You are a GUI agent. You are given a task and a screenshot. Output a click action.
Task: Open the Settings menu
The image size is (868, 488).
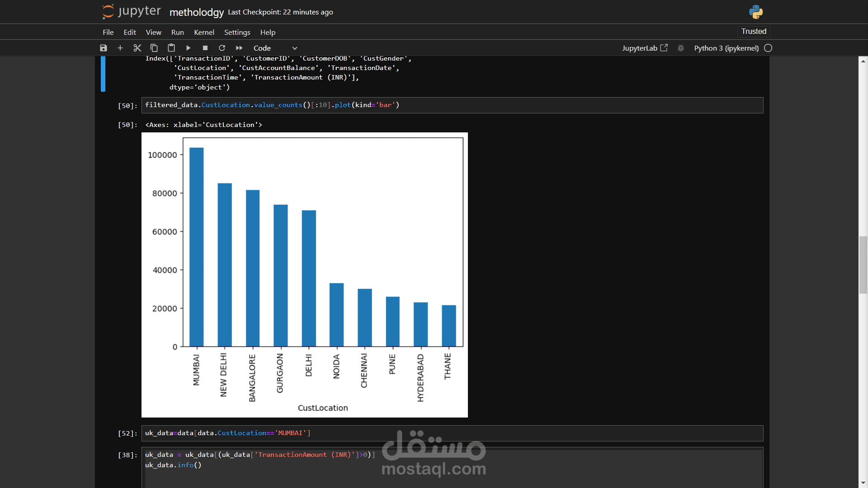(237, 32)
